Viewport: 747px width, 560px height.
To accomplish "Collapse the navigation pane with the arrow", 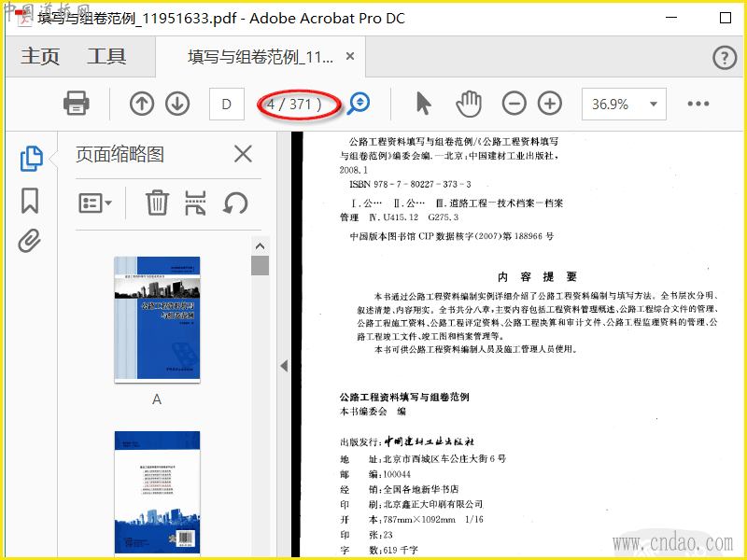I will 284,366.
